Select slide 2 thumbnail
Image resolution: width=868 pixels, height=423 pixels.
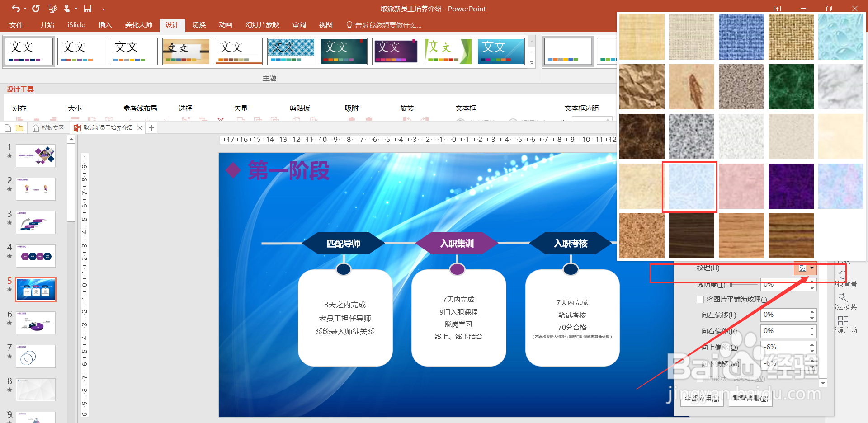[x=36, y=189]
